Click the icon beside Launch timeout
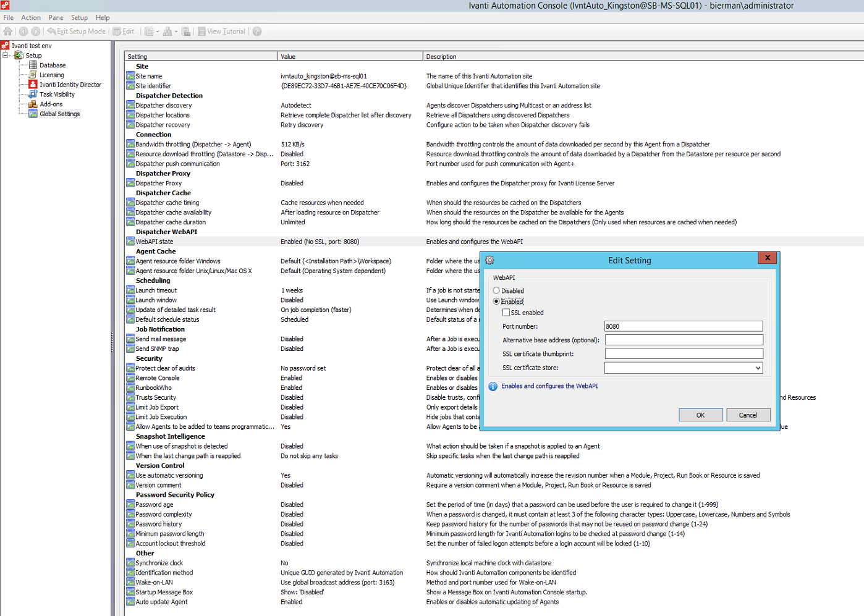Viewport: 864px width, 616px height. tap(130, 290)
